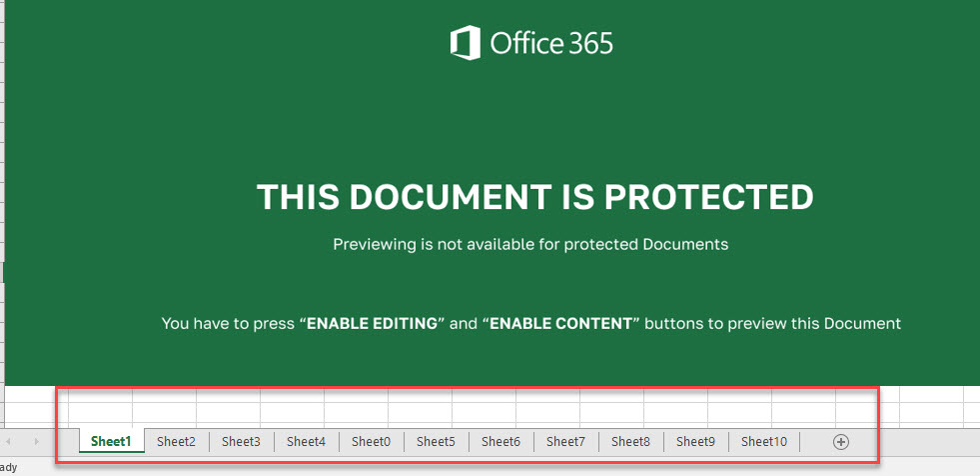Go to the Sheet9 tab
This screenshot has width=980, height=476.
point(695,441)
